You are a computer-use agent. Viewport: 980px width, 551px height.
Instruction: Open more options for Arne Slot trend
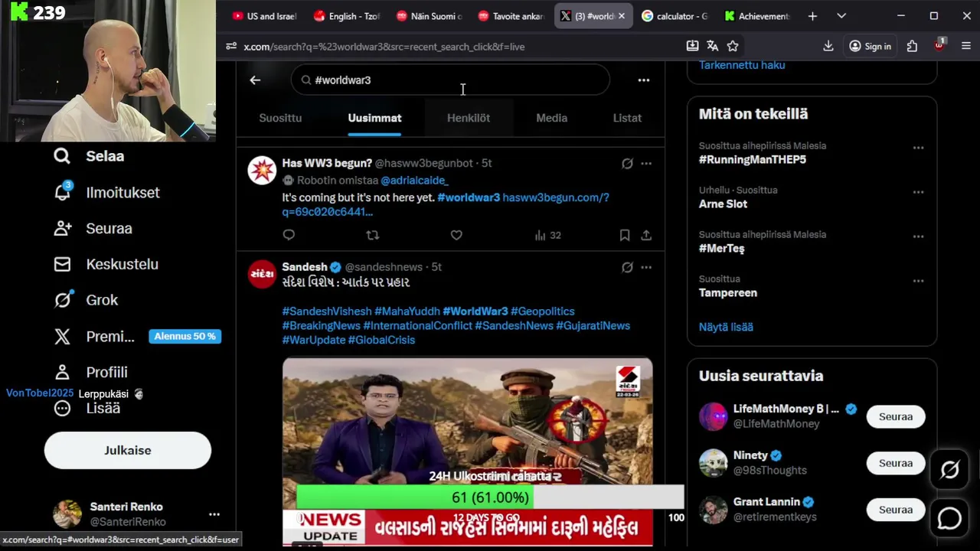918,192
